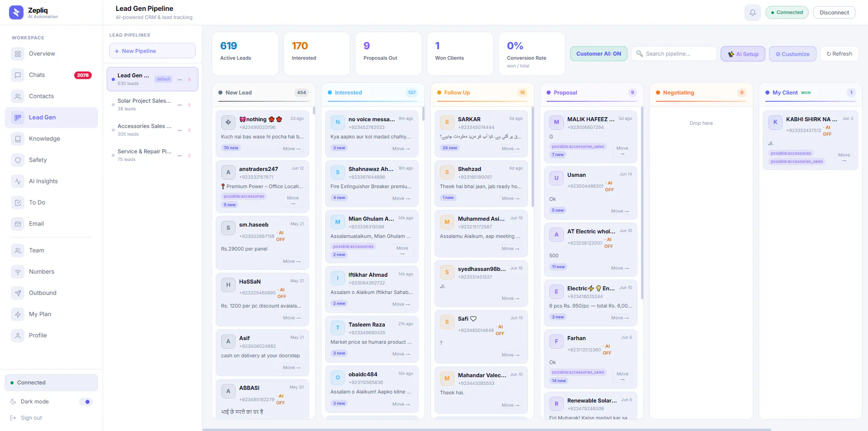868x431 pixels.
Task: Toggle AI OFF on Farhan card
Action: click(x=607, y=350)
